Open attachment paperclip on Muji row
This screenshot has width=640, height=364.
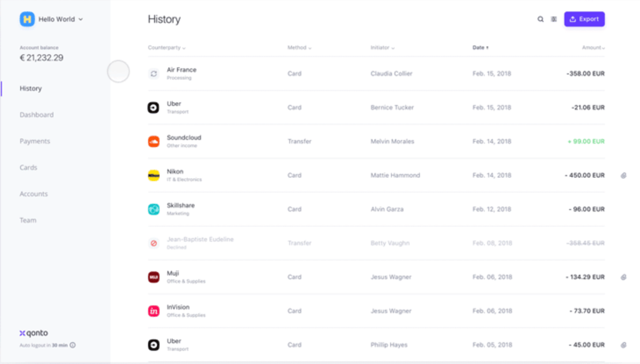[623, 277]
